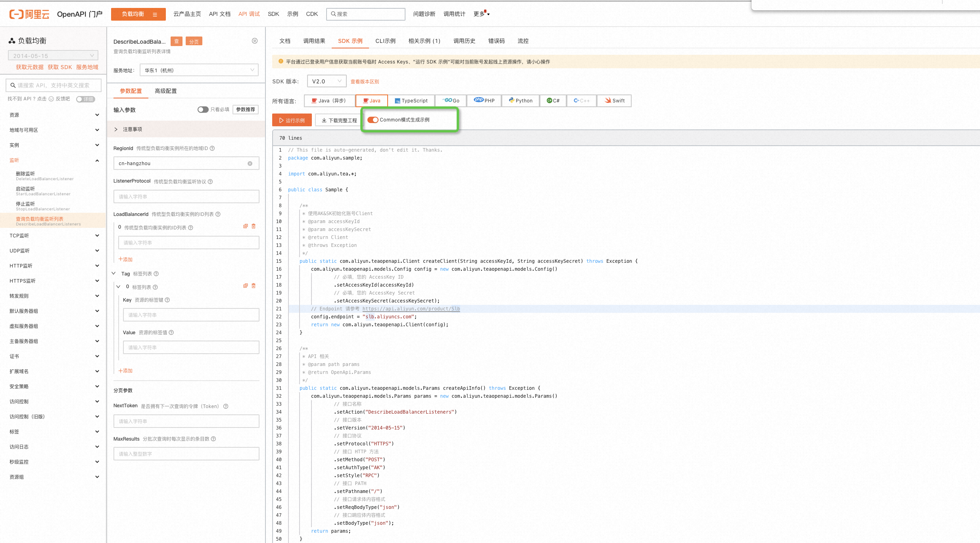Image resolution: width=980 pixels, height=543 pixels.
Task: Click 获取元数据 link
Action: pyautogui.click(x=30, y=67)
